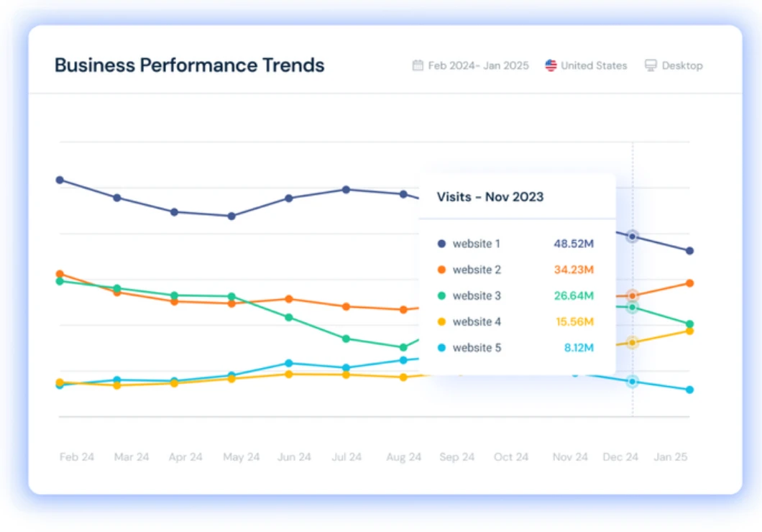Image resolution: width=762 pixels, height=532 pixels.
Task: Click the Business Performance Trends title
Action: coord(190,65)
